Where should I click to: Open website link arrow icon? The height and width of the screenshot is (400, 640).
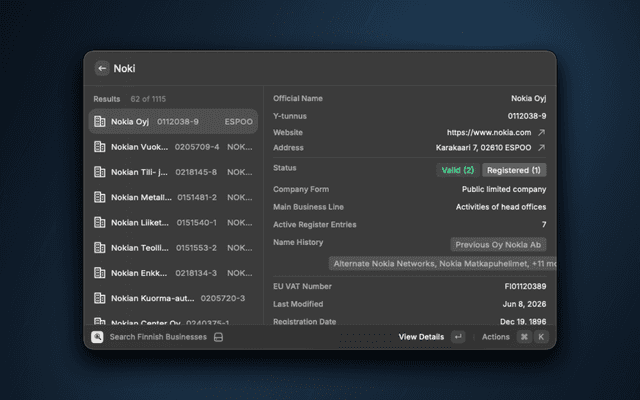pyautogui.click(x=541, y=132)
